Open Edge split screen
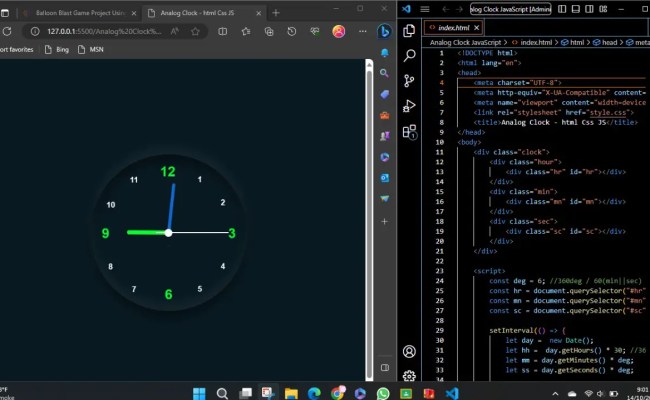Viewport: 650px width, 400px height. [223, 32]
